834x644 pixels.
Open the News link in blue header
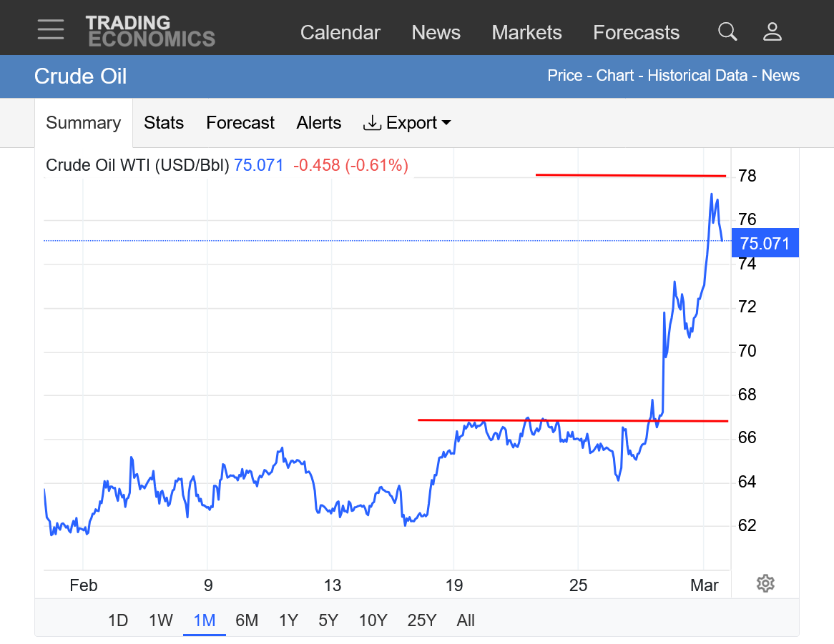click(x=780, y=76)
